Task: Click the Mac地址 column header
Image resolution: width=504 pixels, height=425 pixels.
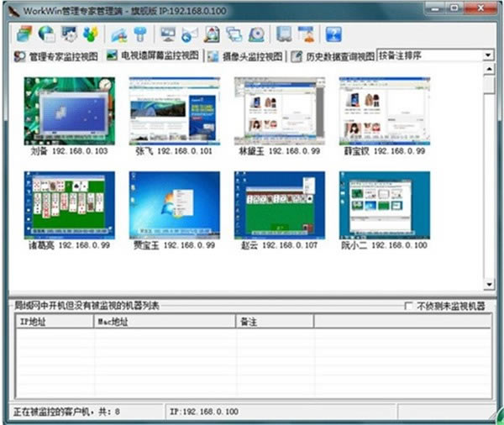Action: click(165, 322)
